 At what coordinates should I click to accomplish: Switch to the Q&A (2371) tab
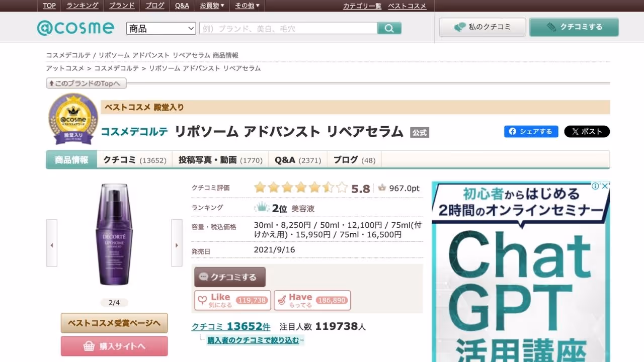(x=298, y=160)
